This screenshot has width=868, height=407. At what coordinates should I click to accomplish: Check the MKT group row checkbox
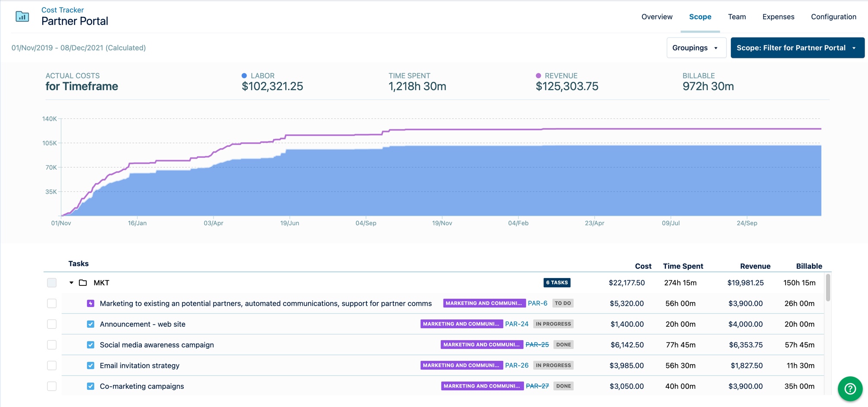[52, 283]
